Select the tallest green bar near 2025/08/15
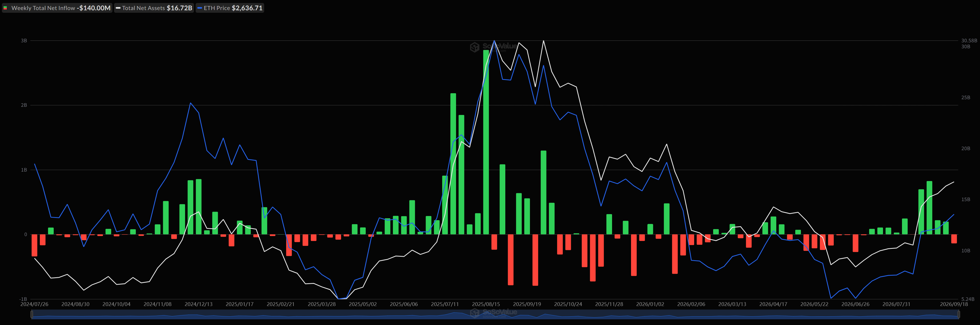The width and height of the screenshot is (980, 325). click(x=486, y=142)
